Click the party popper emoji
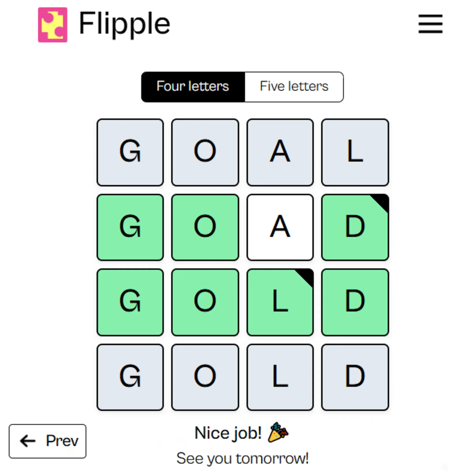The width and height of the screenshot is (455, 476). [x=278, y=432]
